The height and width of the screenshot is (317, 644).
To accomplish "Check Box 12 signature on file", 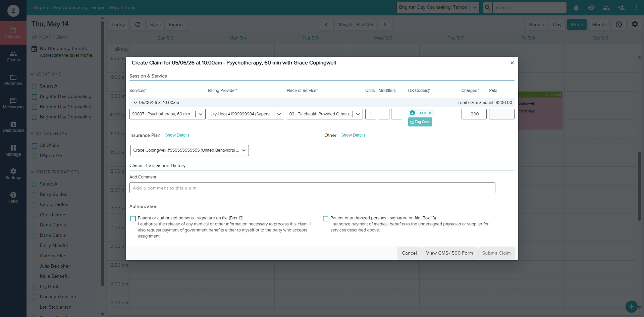I will click(x=133, y=219).
